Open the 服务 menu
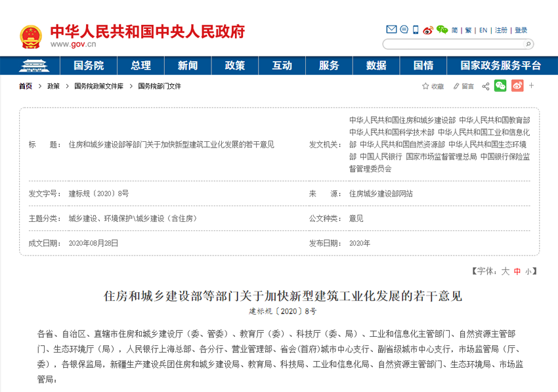 coord(329,66)
